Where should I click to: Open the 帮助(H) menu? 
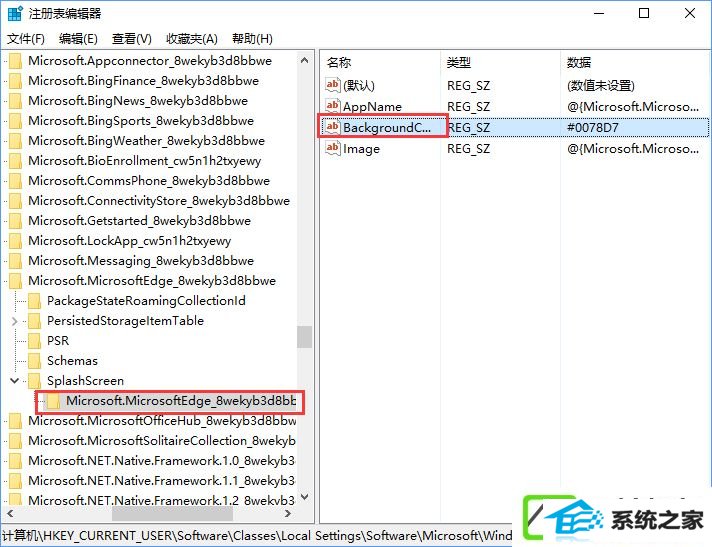click(x=252, y=39)
